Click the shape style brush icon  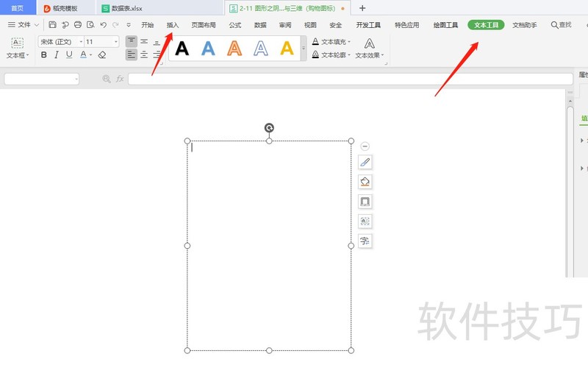pyautogui.click(x=365, y=162)
